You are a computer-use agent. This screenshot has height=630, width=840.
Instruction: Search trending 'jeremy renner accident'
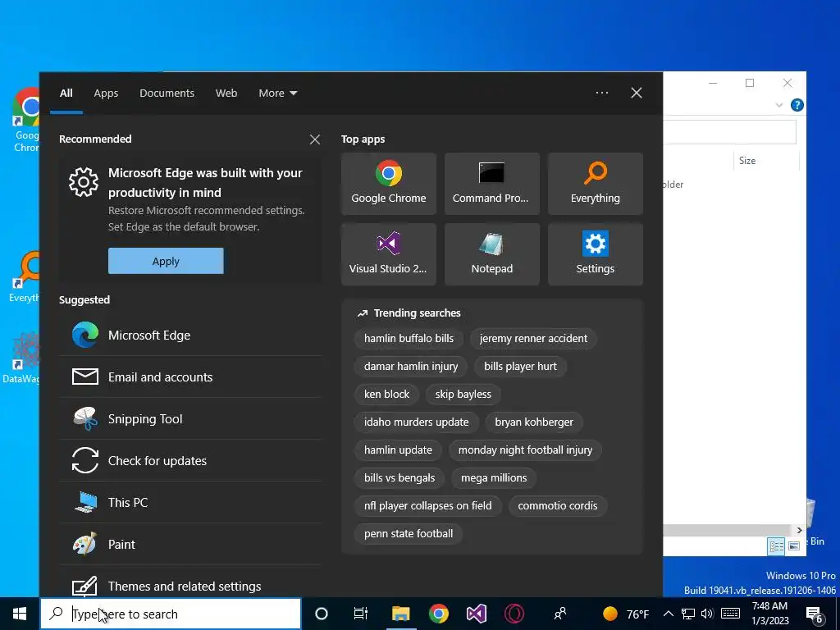[x=533, y=339]
